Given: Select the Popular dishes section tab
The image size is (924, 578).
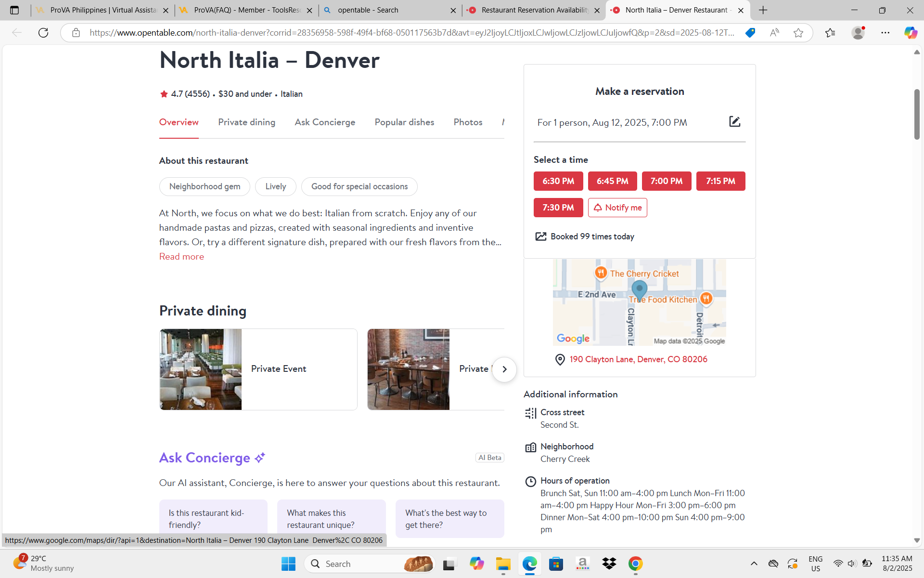Looking at the screenshot, I should [x=404, y=122].
